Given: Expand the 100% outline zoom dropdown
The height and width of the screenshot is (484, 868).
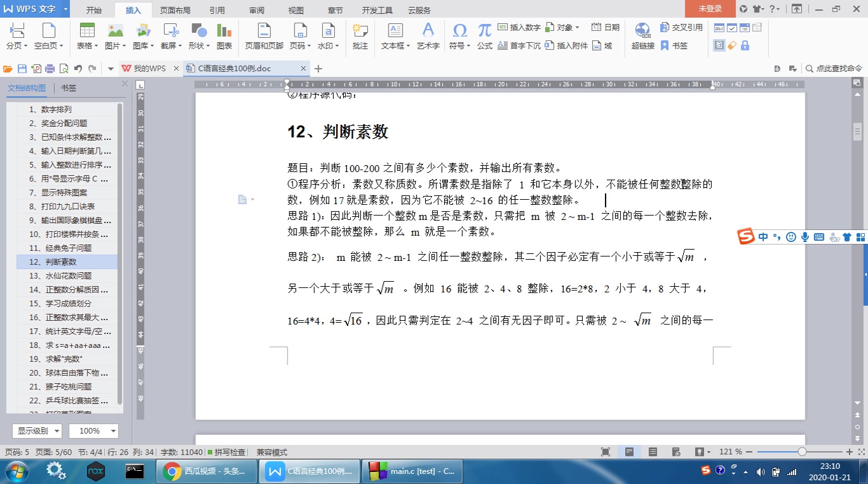Looking at the screenshot, I should click(x=93, y=430).
